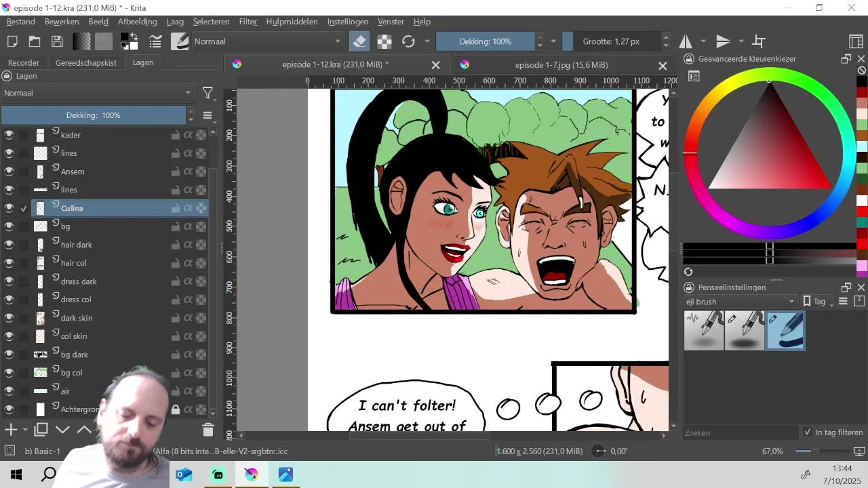Expand horizontal mirror options arrow
Screen dimensions: 868x488
pos(703,41)
